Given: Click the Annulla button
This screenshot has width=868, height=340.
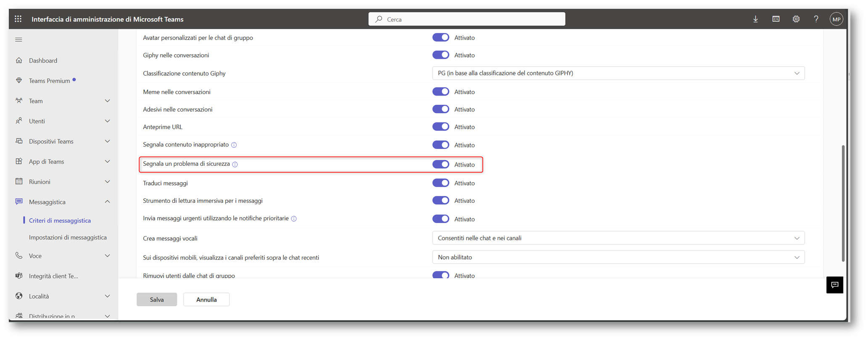Looking at the screenshot, I should click(206, 300).
